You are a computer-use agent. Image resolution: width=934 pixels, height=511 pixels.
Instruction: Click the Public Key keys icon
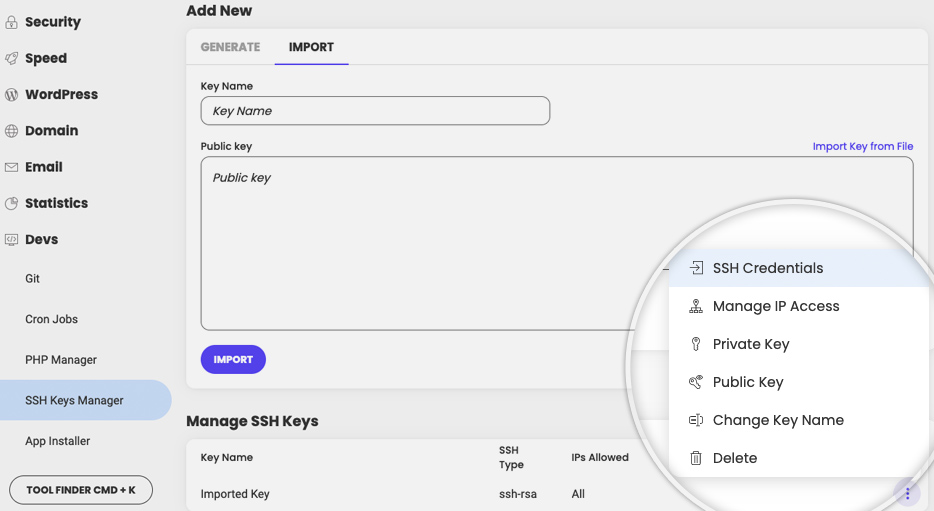696,382
